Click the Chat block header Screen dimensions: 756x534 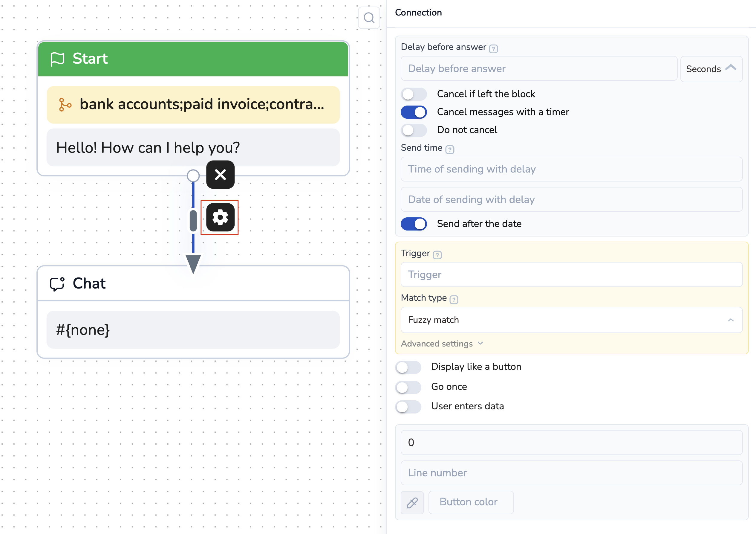tap(193, 284)
